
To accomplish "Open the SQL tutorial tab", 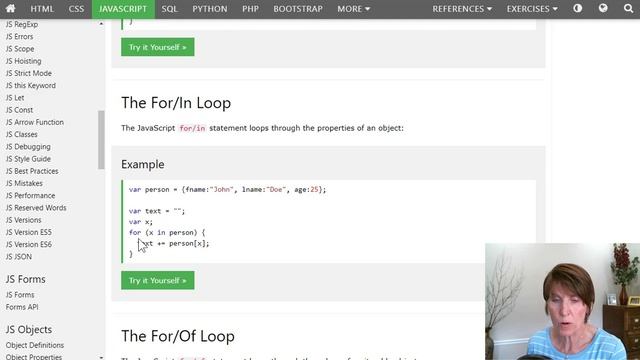I will (169, 9).
